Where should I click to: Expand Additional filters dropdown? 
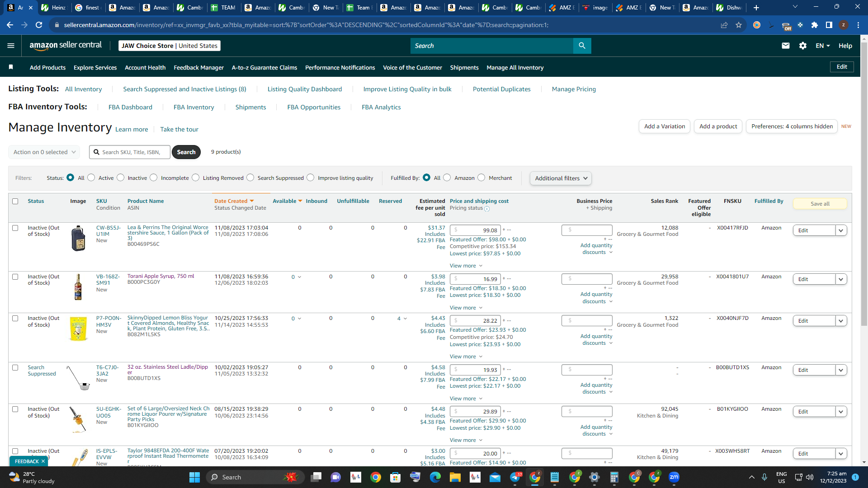tap(561, 178)
